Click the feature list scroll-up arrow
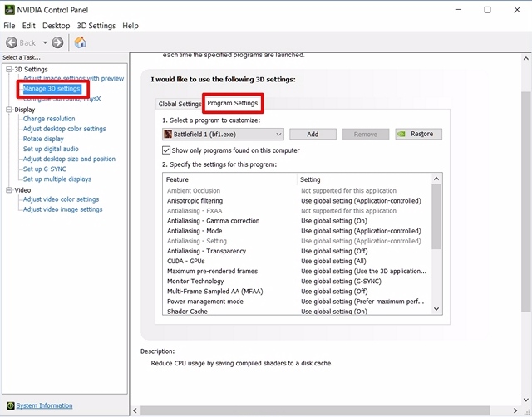The image size is (532, 417). pos(436,179)
